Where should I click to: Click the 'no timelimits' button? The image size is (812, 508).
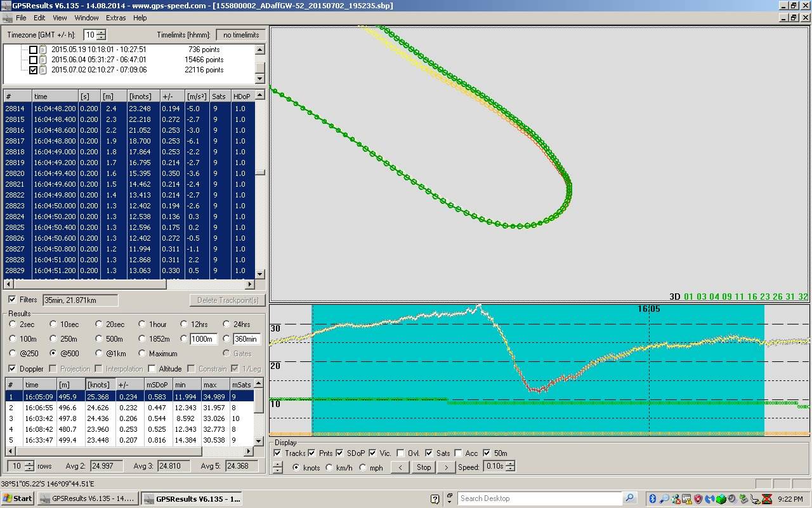click(240, 35)
